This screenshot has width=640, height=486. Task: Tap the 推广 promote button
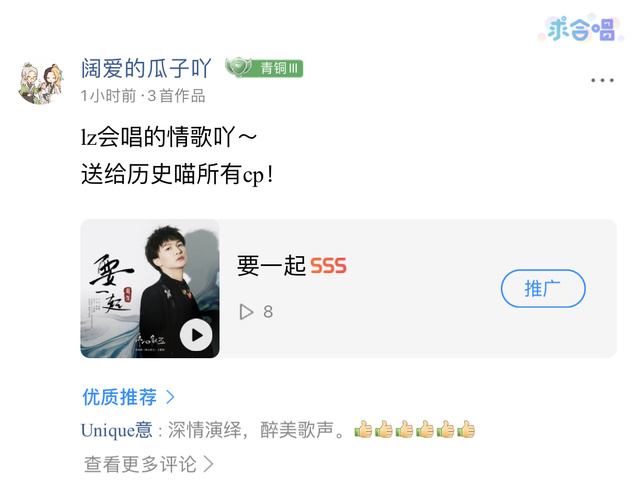pos(543,288)
